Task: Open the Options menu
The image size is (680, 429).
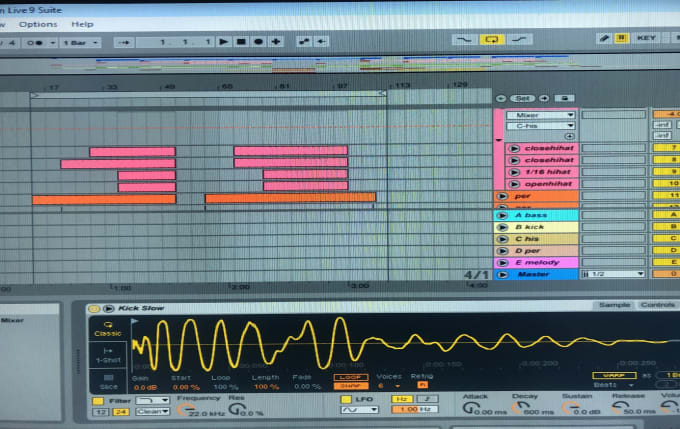Action: [38, 24]
